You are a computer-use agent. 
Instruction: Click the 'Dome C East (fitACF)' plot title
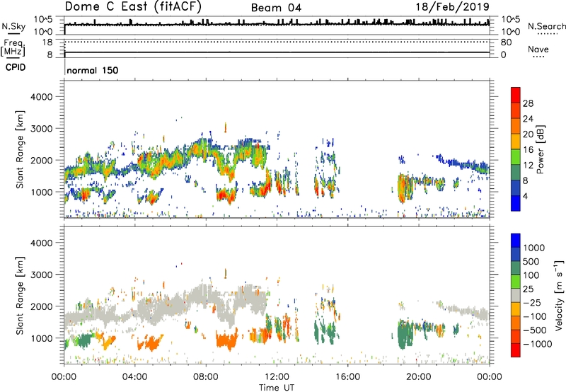tap(133, 6)
